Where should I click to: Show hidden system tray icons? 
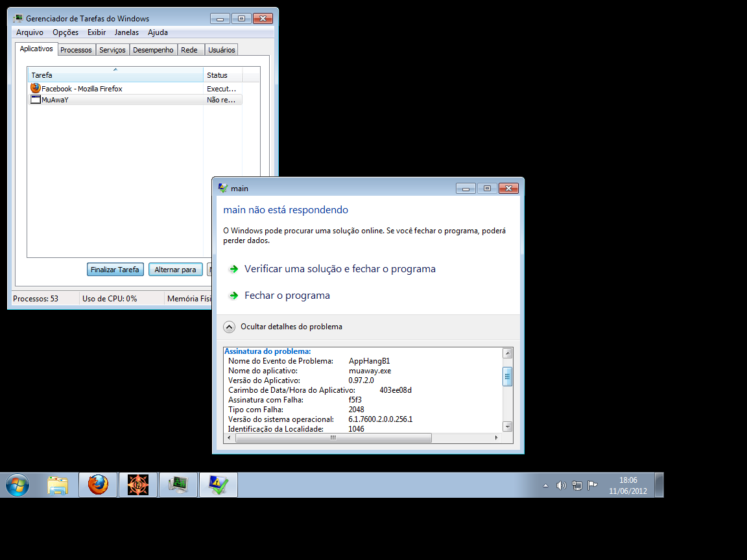545,485
